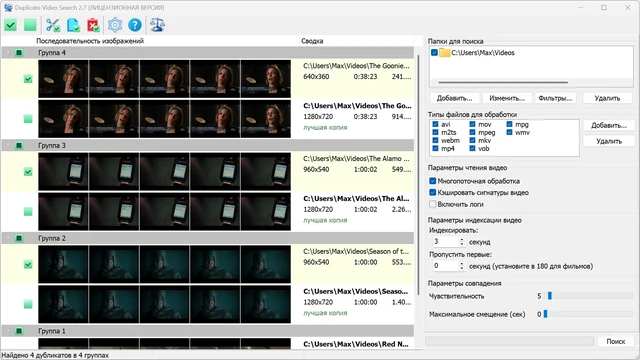Adjust the Чувствительность slider handle
This screenshot has height=360, width=640.
click(x=550, y=296)
